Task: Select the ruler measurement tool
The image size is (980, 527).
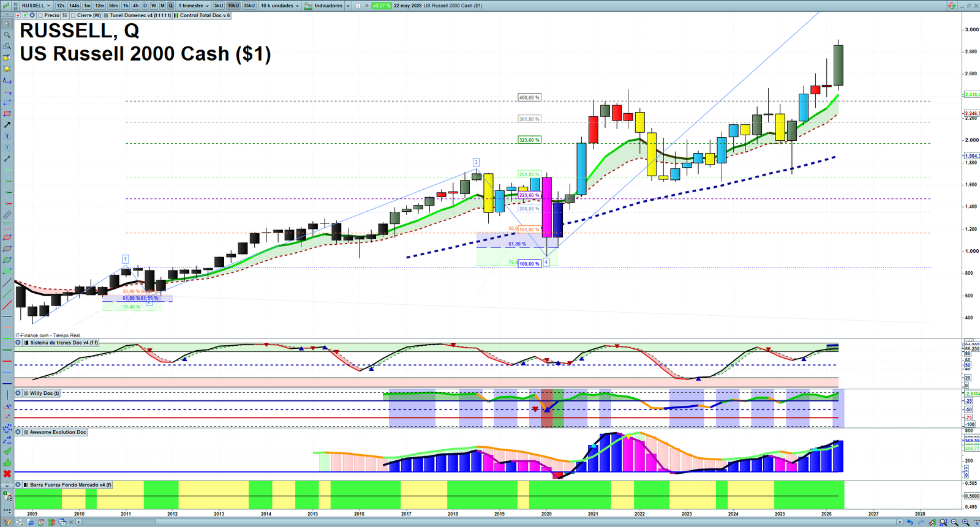Action: [x=7, y=215]
